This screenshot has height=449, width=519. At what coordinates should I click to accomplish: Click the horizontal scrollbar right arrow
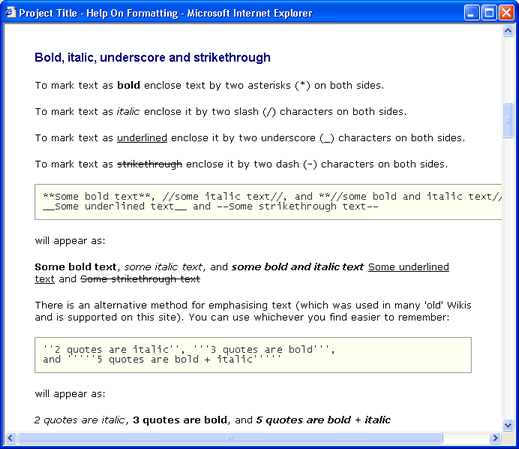coord(495,438)
